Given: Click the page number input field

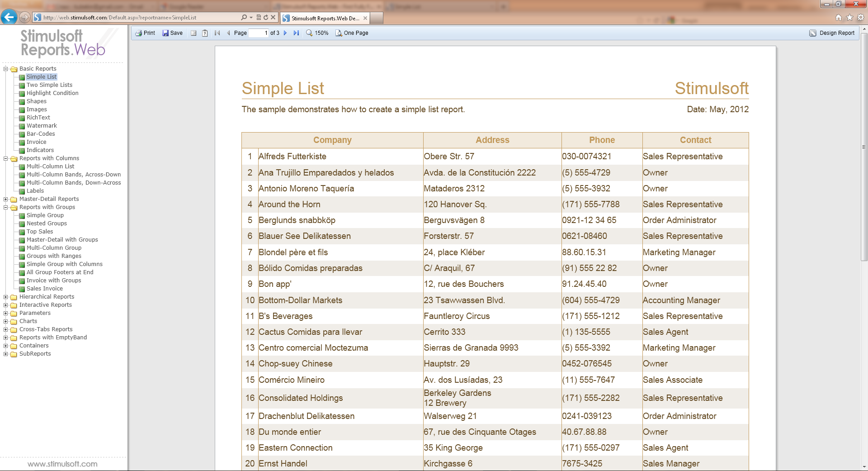Looking at the screenshot, I should pos(259,33).
